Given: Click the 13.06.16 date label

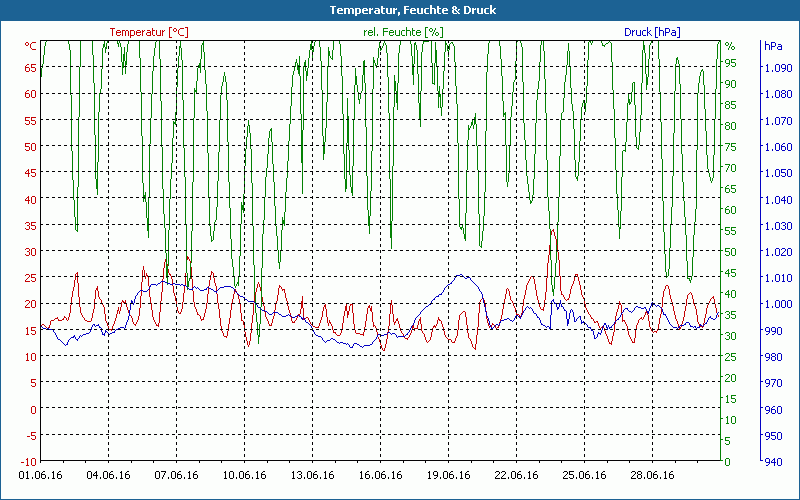Looking at the screenshot, I should pos(313,475).
